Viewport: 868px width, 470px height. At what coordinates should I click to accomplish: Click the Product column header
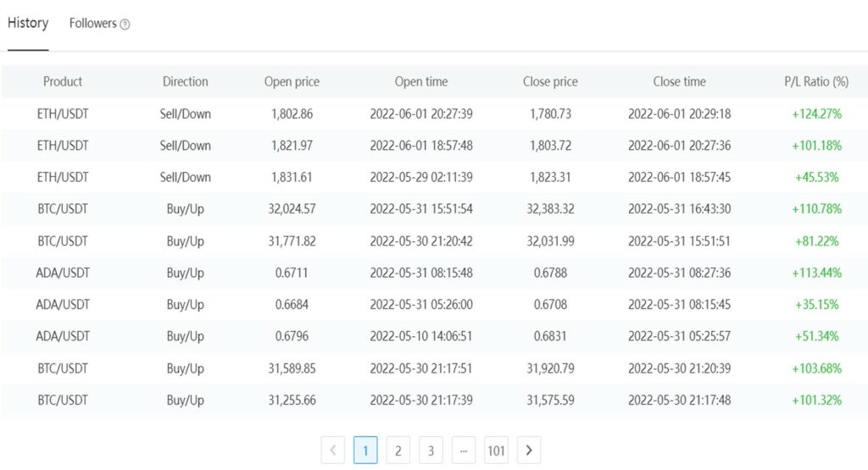[x=63, y=82]
